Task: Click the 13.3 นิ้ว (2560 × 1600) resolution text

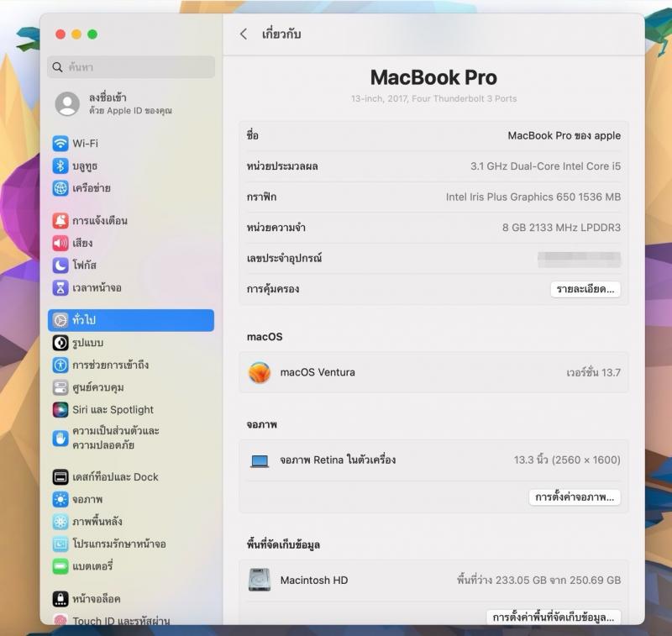Action: pyautogui.click(x=567, y=460)
